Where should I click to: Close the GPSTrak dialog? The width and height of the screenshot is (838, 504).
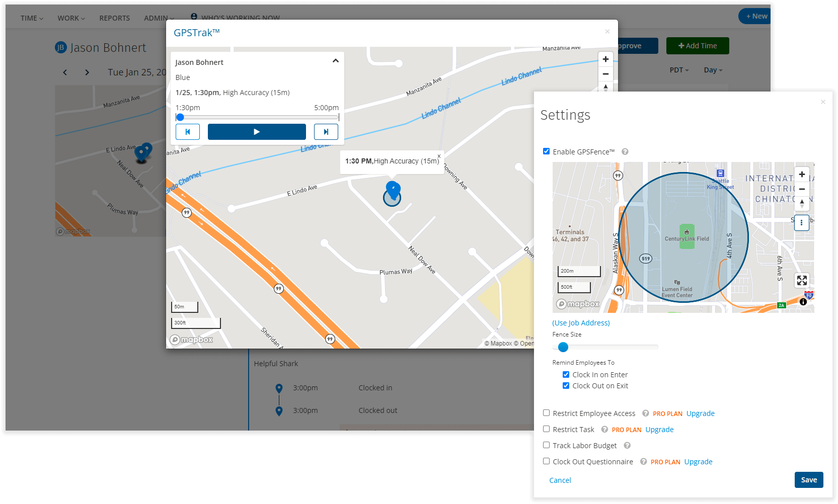pos(607,32)
